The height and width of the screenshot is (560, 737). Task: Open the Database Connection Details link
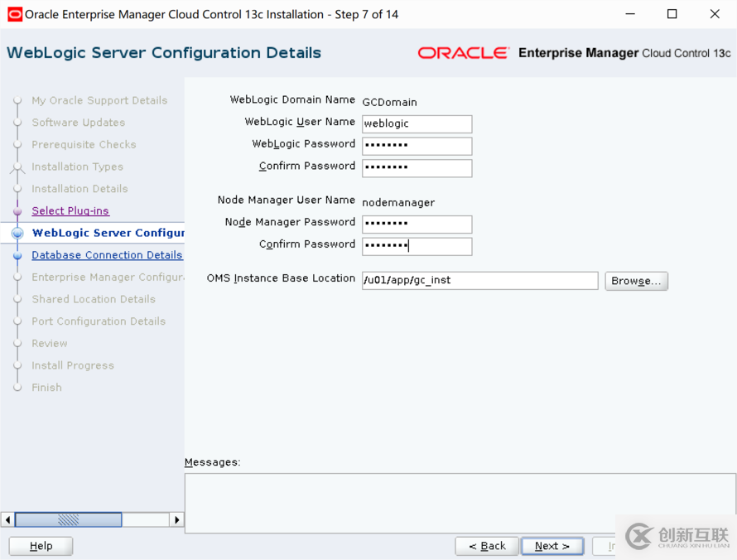[x=107, y=255]
